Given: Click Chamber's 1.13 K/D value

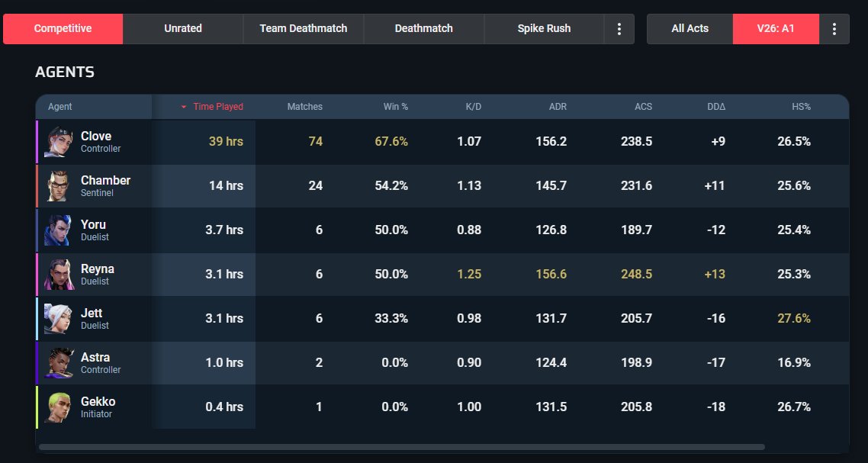Looking at the screenshot, I should 469,186.
